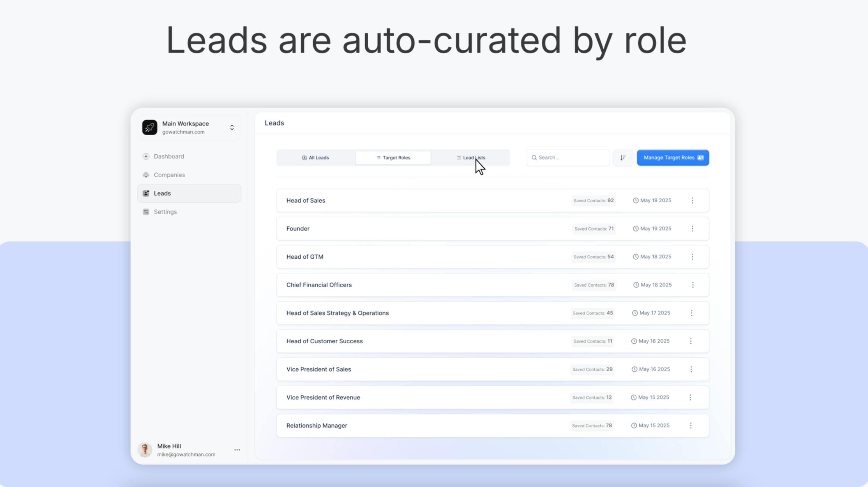Click the gowatchman.com workspace domain

point(183,132)
